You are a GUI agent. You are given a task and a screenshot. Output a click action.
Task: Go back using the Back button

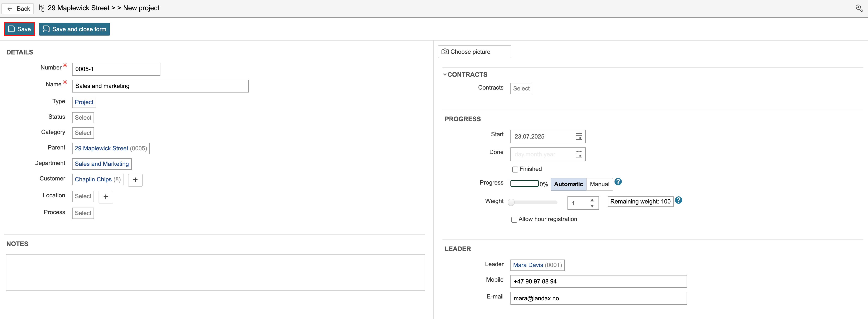click(18, 8)
